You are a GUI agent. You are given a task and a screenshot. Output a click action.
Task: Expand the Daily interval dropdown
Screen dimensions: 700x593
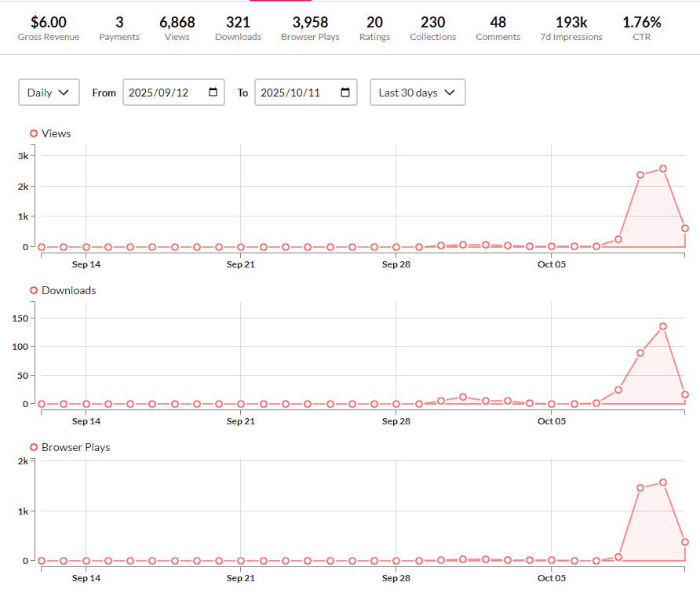pyautogui.click(x=49, y=93)
